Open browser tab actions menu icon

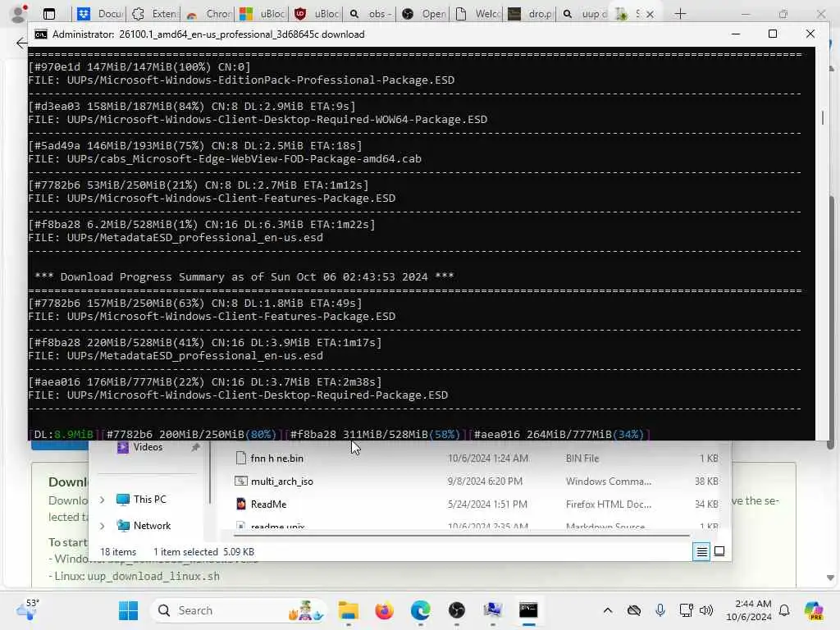pyautogui.click(x=48, y=14)
